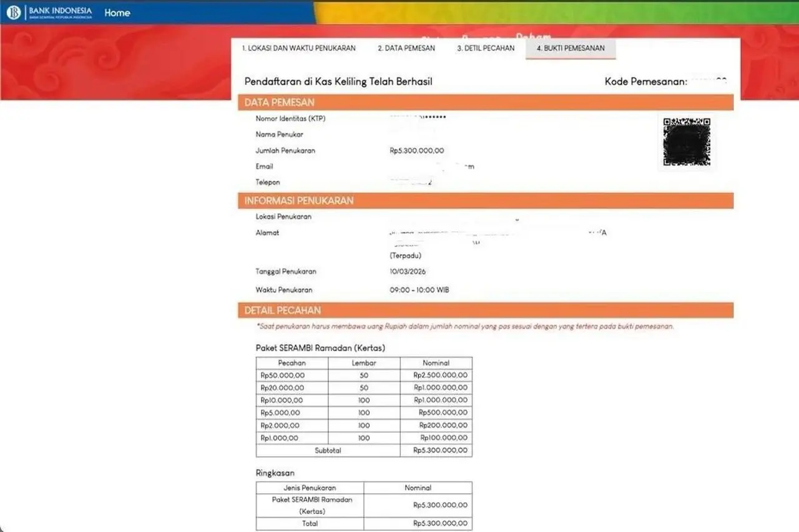Viewport: 799px width, 532px height.
Task: Open the Home link in header
Action: point(117,12)
